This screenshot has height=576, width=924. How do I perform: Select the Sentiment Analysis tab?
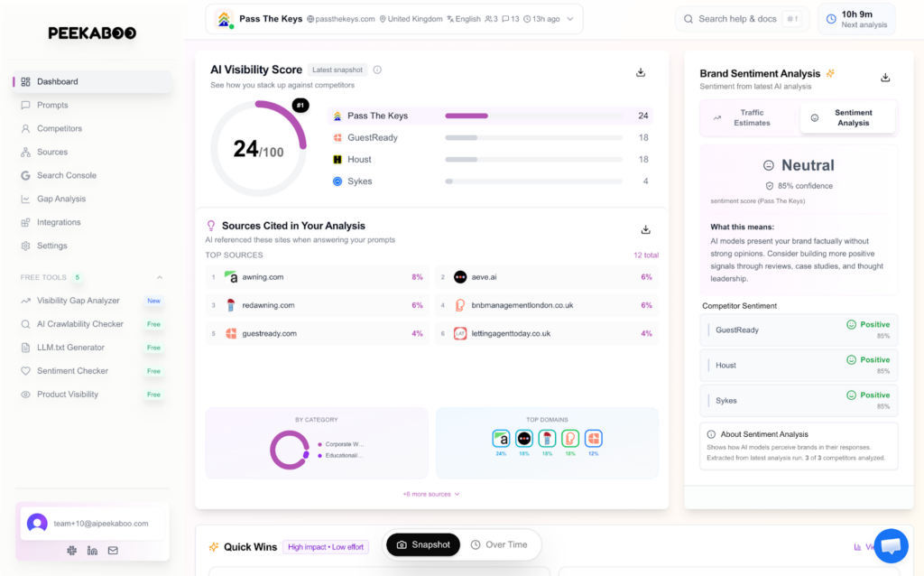pyautogui.click(x=847, y=117)
